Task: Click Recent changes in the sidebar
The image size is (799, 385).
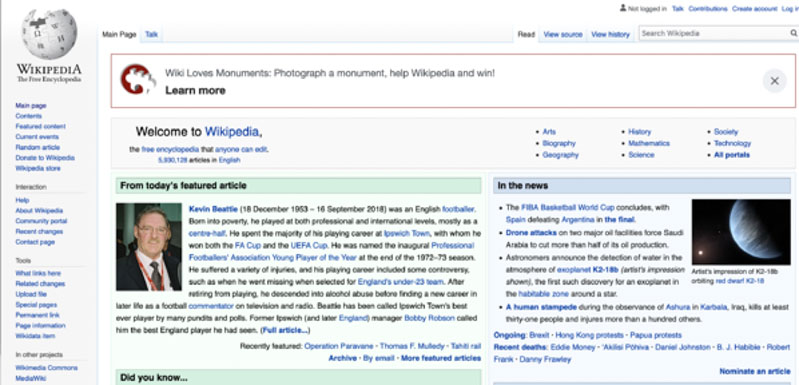Action: click(39, 232)
